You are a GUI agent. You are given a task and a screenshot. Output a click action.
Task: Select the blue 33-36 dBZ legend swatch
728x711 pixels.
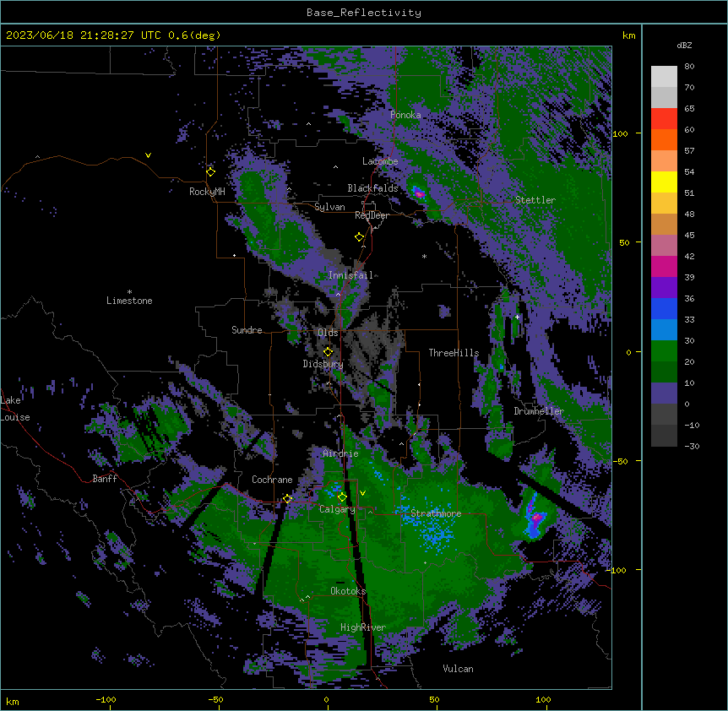664,308
